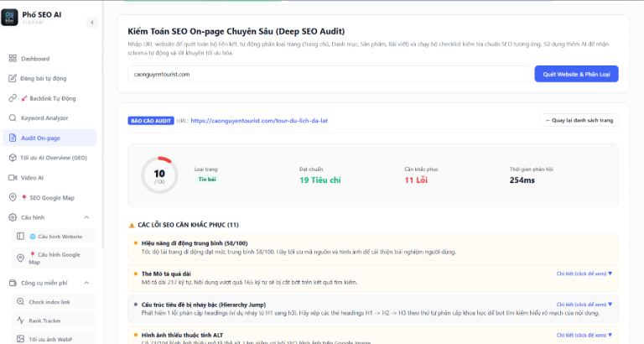Click the Check index link search icon
The width and height of the screenshot is (644, 344).
tap(20, 302)
